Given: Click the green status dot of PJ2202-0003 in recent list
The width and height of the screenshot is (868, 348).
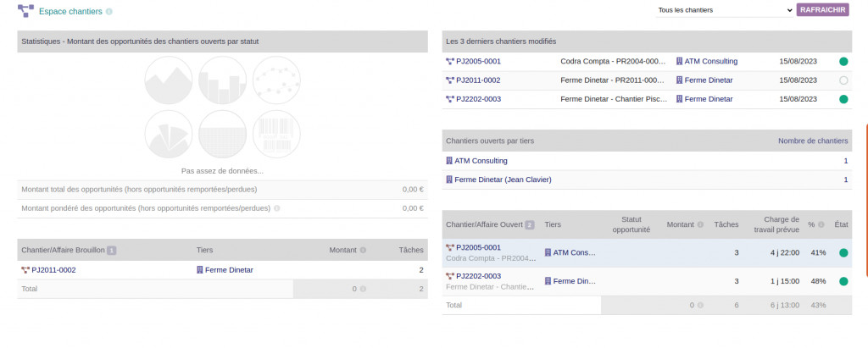Looking at the screenshot, I should (843, 99).
